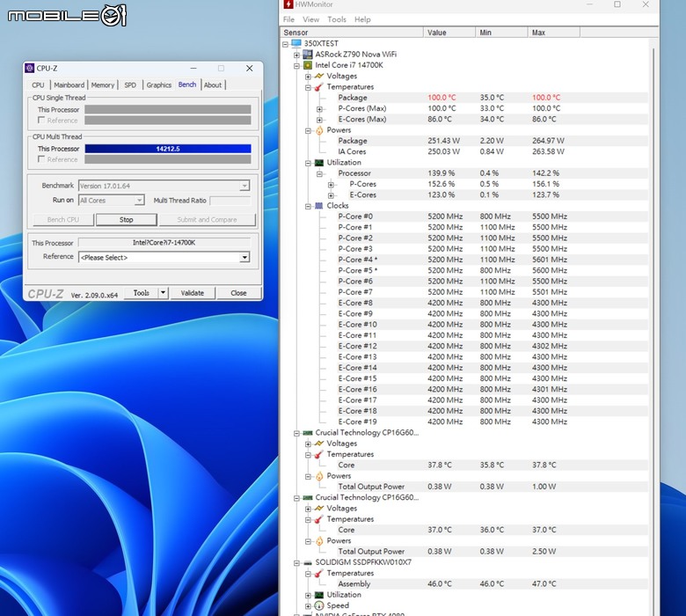Click the Max column header

(x=554, y=33)
